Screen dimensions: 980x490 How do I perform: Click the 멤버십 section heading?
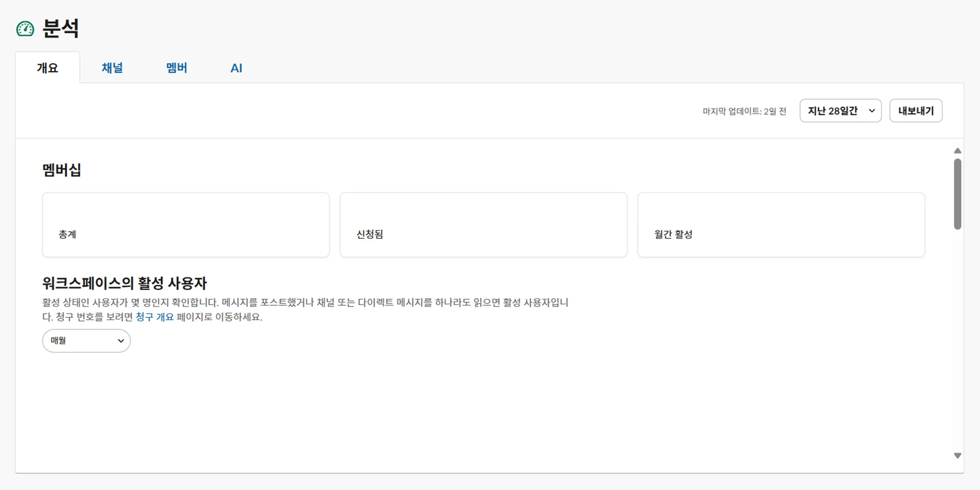(62, 170)
